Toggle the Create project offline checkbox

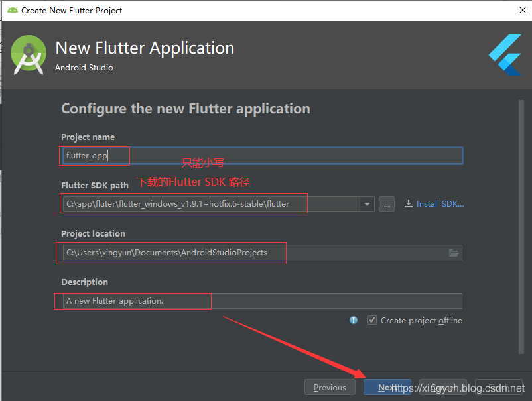(372, 320)
